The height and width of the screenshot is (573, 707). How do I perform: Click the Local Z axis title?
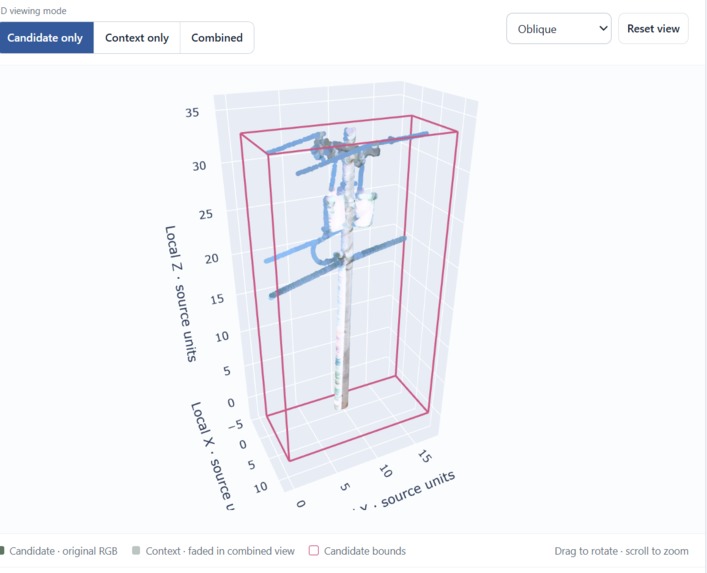point(180,293)
